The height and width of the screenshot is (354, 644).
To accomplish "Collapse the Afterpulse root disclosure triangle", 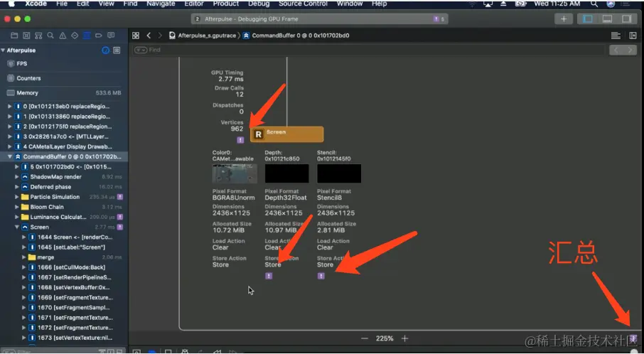I will click(x=3, y=50).
